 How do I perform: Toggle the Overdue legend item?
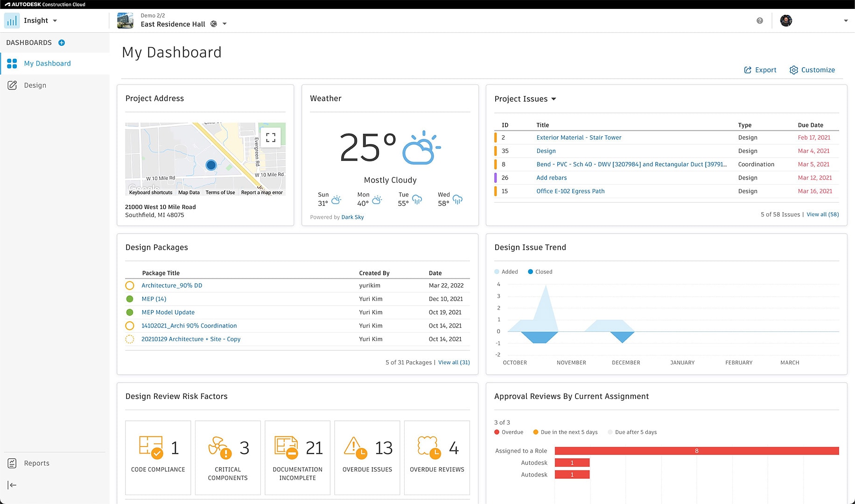509,432
